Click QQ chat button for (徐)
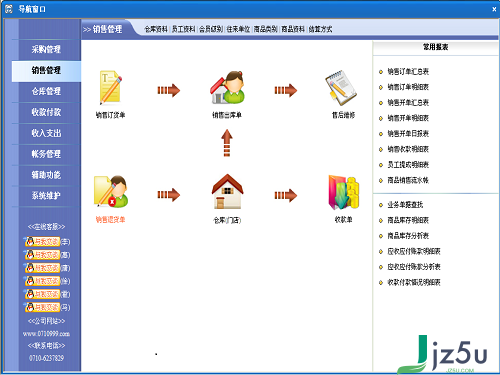 pos(43,281)
